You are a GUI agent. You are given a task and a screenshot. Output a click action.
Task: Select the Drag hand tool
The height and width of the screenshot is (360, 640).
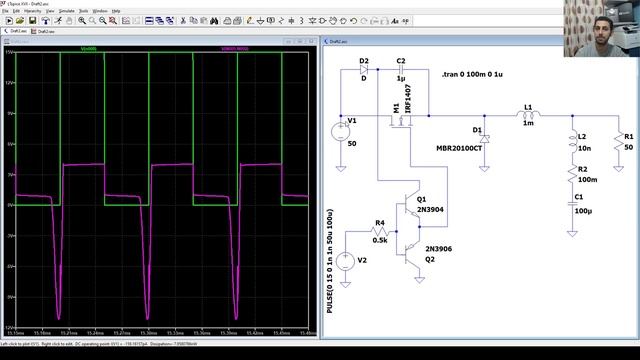coord(343,20)
